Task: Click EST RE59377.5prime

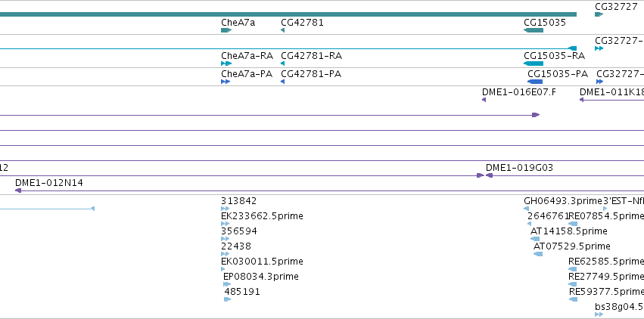Action: 574,299
